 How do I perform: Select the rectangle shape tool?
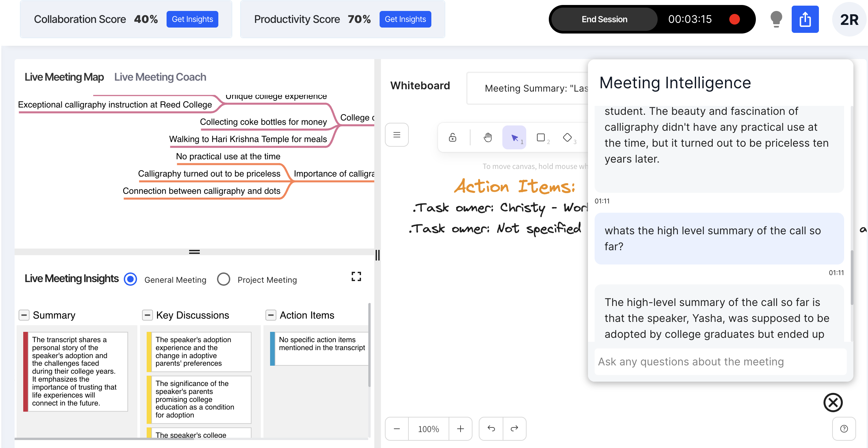[541, 137]
